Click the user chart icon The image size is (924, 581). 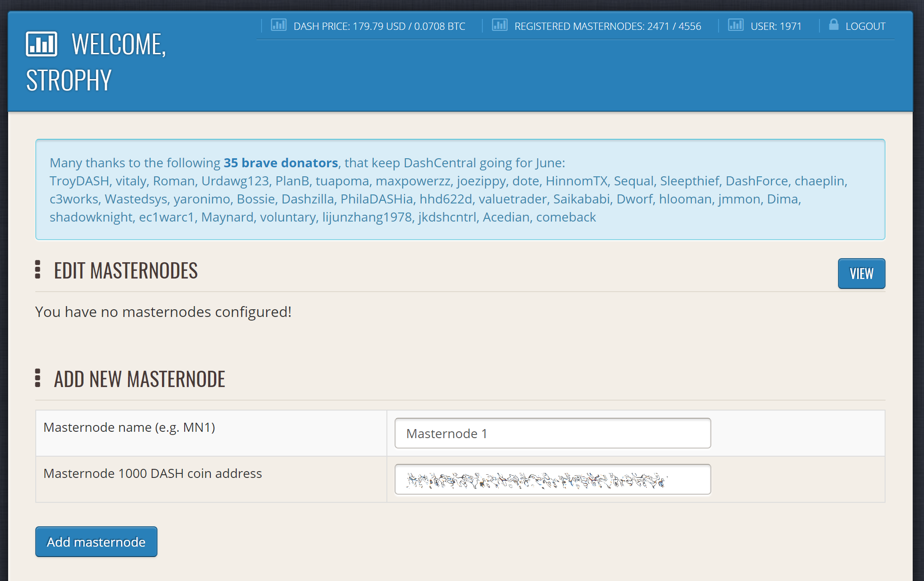735,25
